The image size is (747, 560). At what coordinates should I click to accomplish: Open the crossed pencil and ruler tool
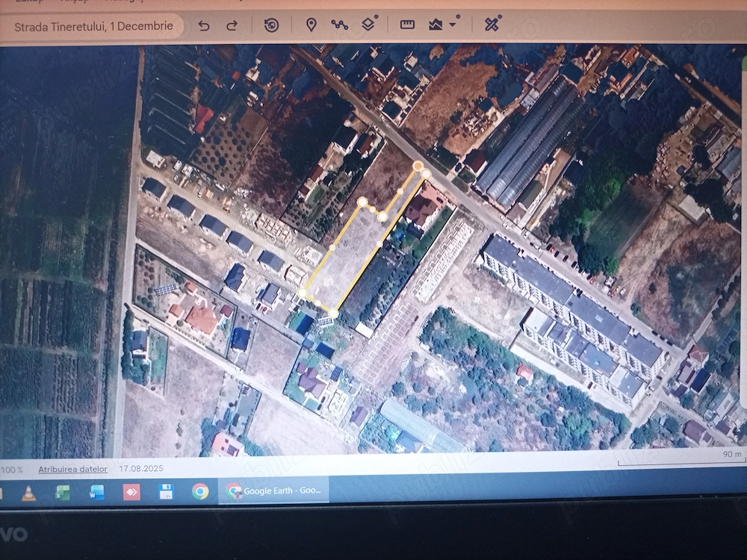[x=492, y=24]
